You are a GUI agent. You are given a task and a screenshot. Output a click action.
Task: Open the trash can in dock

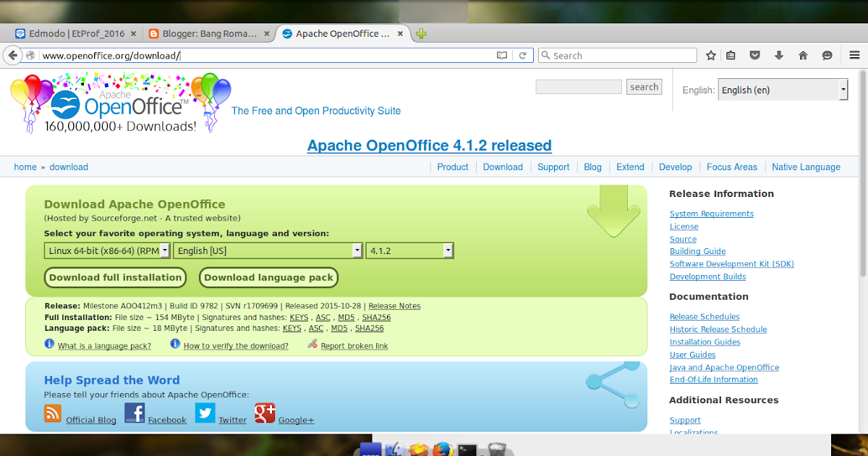[495, 449]
